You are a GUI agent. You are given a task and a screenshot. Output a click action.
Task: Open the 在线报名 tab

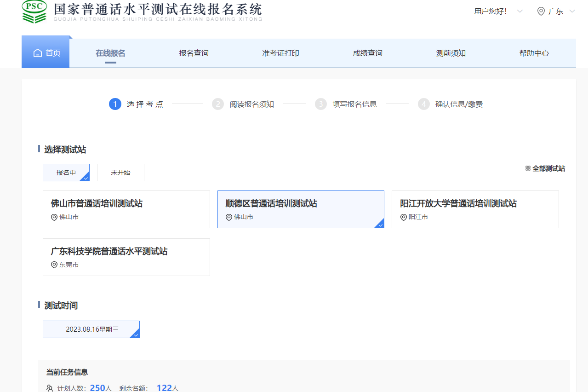click(110, 53)
